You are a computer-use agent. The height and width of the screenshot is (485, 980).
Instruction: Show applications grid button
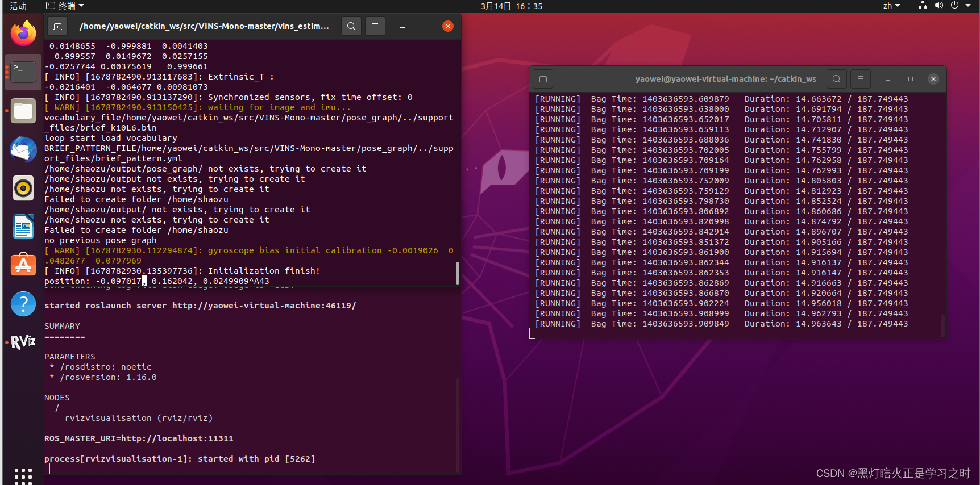click(23, 476)
